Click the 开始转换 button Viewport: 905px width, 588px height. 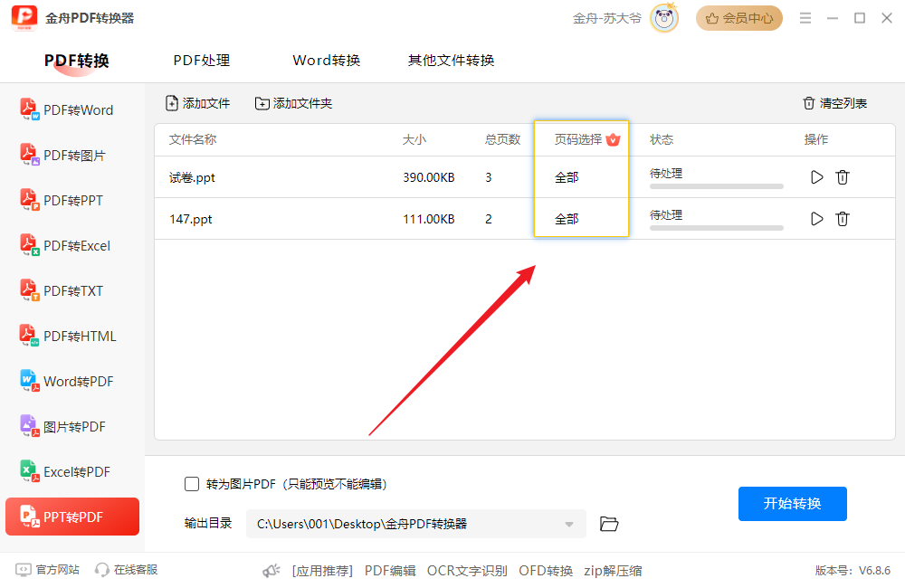click(x=793, y=504)
